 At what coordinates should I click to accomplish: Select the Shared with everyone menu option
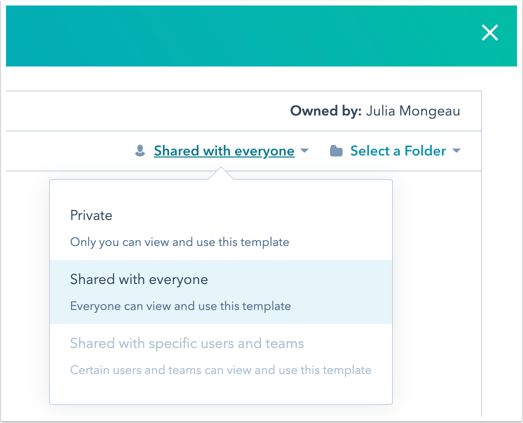pos(221,292)
